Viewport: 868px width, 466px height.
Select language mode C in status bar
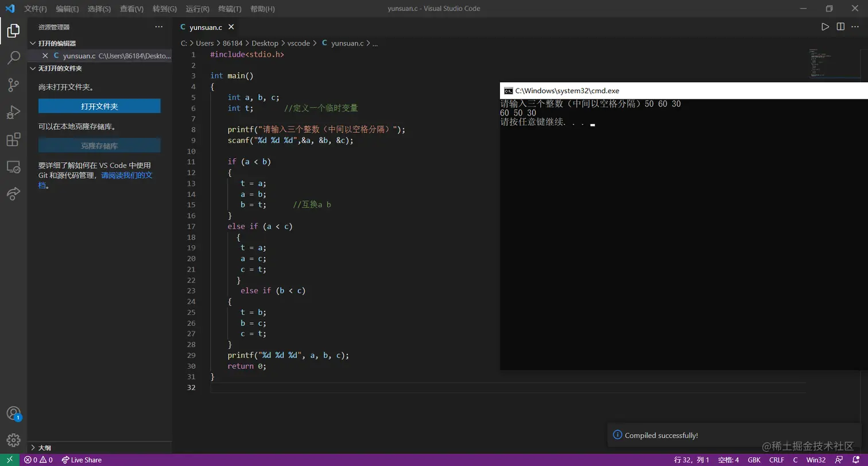coord(795,460)
